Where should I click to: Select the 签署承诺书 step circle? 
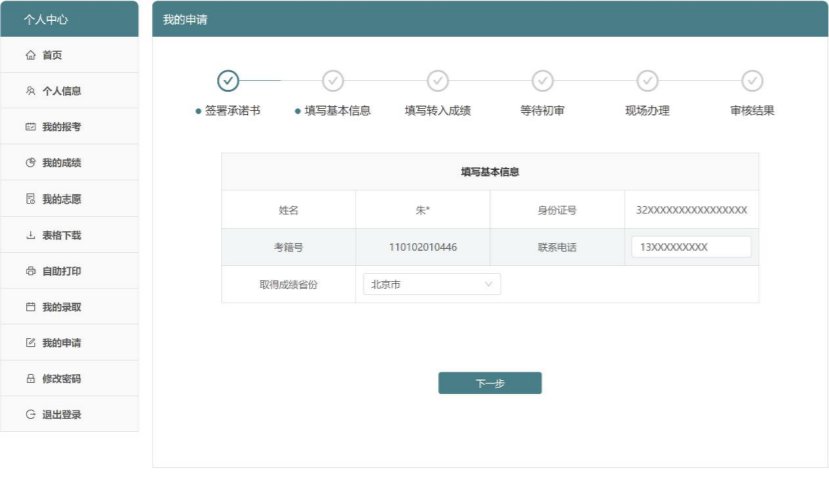click(x=228, y=80)
